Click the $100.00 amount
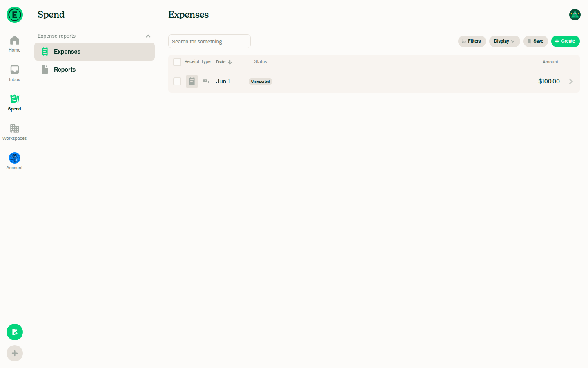 549,81
